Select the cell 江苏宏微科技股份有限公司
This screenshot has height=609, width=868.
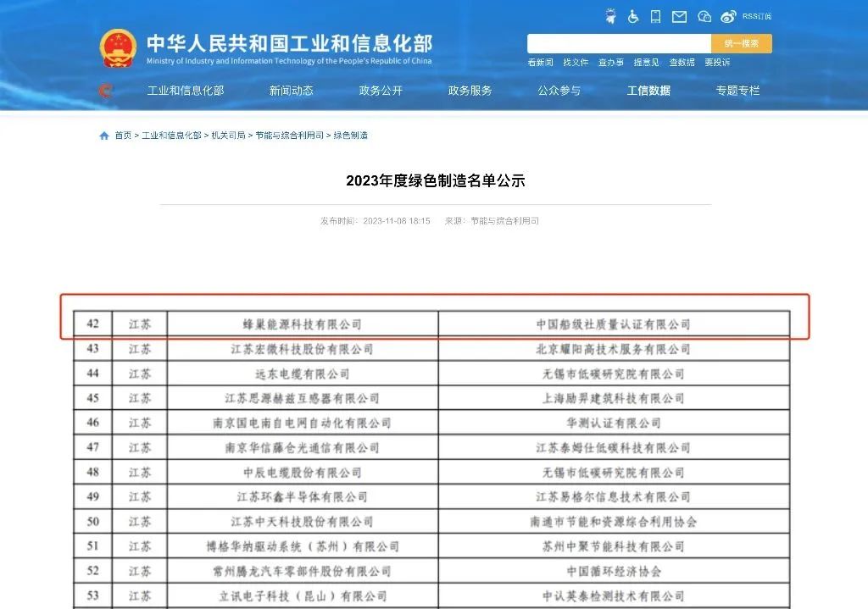coord(303,349)
